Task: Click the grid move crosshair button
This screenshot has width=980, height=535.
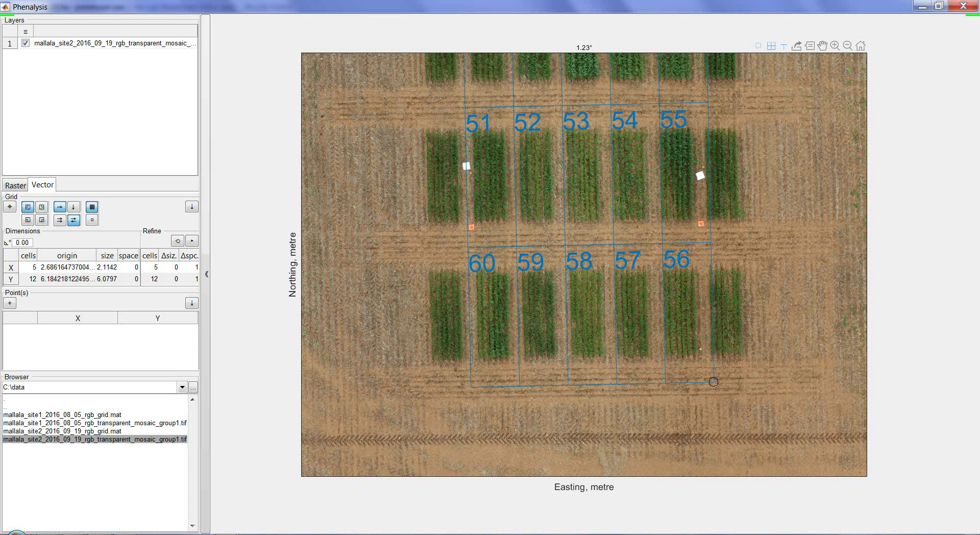Action: pos(10,207)
